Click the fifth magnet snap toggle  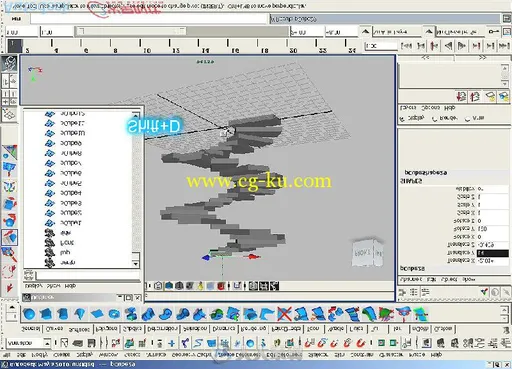tap(361, 343)
